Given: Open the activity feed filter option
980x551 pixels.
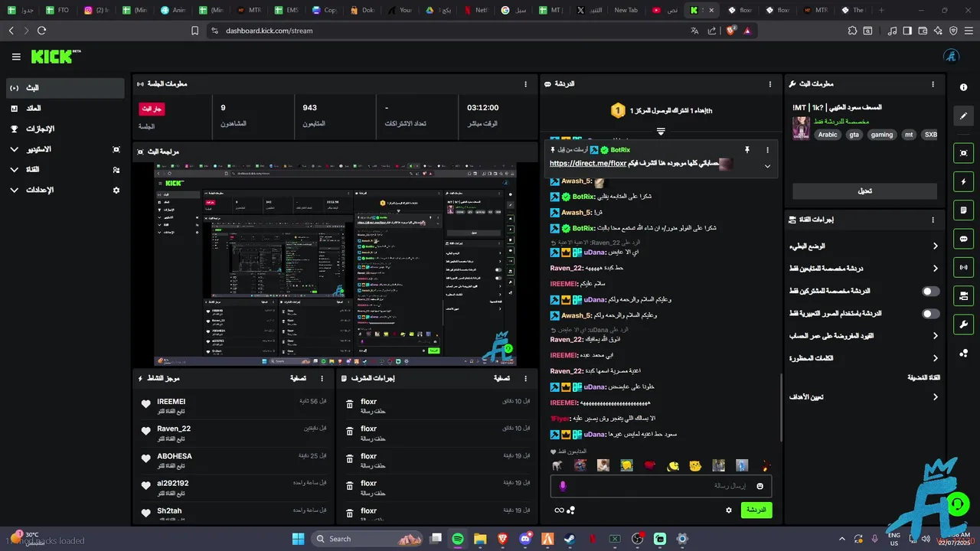Looking at the screenshot, I should pos(298,378).
